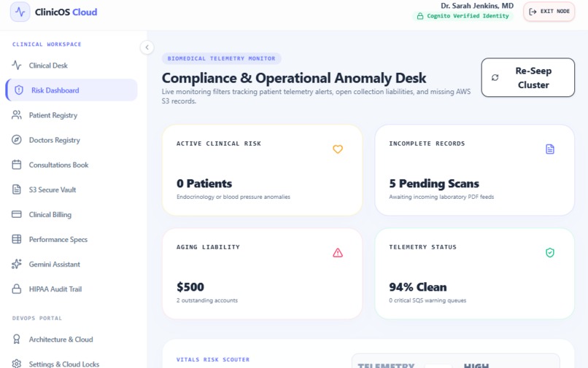Screen dimensions: 588x368
Task: Click the shield check icon on Telemetry Status card
Action: click(550, 253)
